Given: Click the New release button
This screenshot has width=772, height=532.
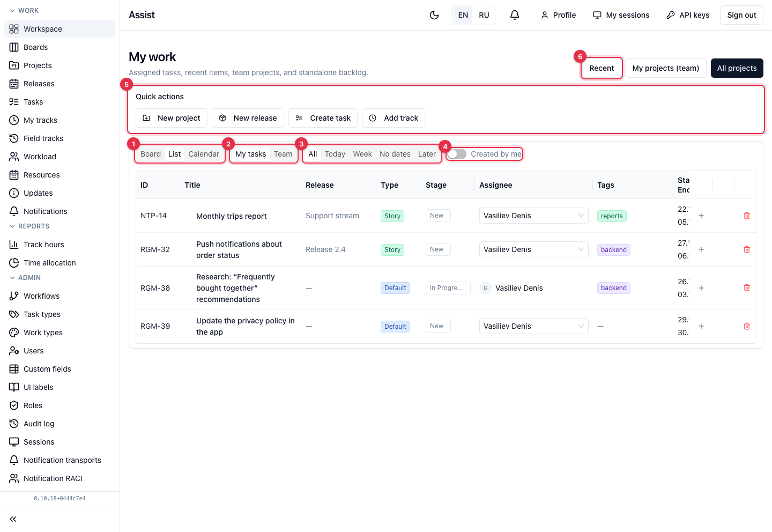Looking at the screenshot, I should point(248,118).
